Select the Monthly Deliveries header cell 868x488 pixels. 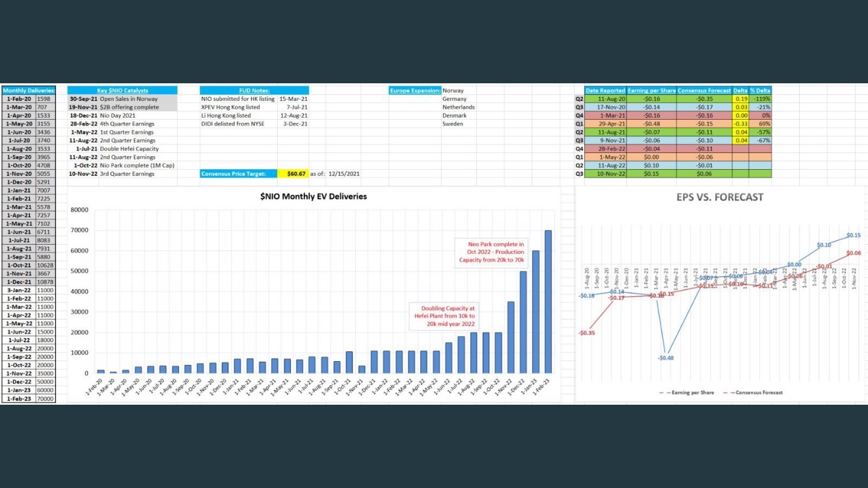[x=29, y=90]
